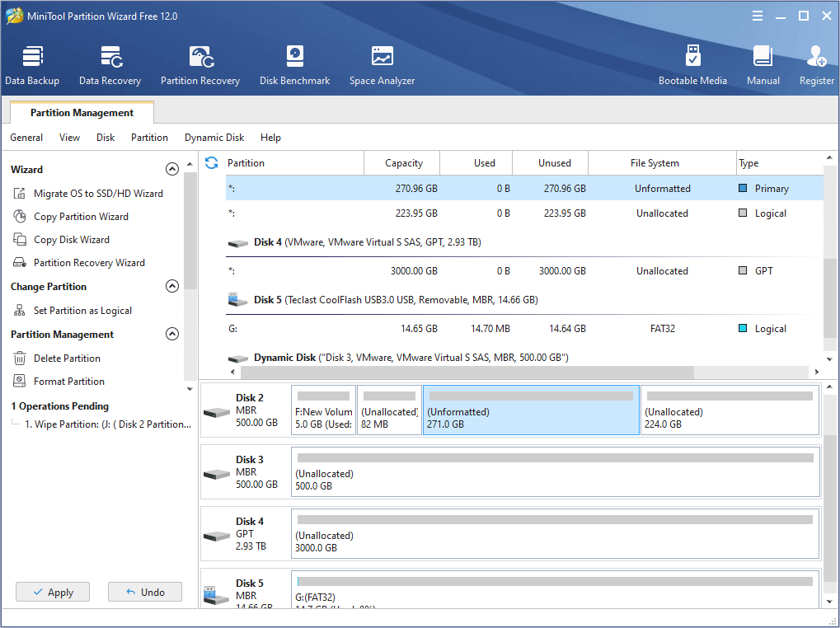Viewport: 840px width, 628px height.
Task: Open the Dynamic Disk menu
Action: pos(214,138)
